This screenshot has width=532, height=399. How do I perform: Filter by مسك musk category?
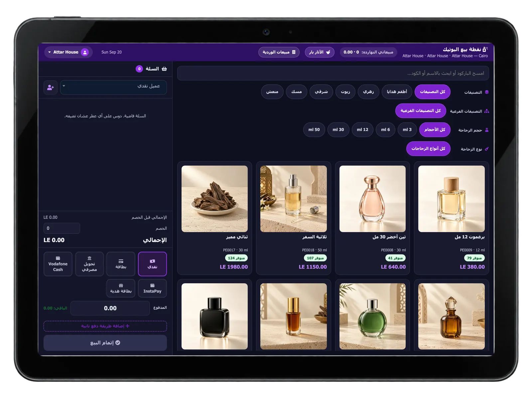pos(297,92)
